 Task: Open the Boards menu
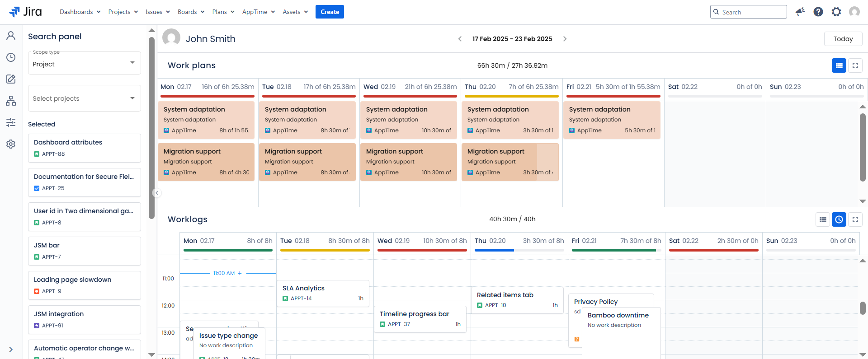191,12
